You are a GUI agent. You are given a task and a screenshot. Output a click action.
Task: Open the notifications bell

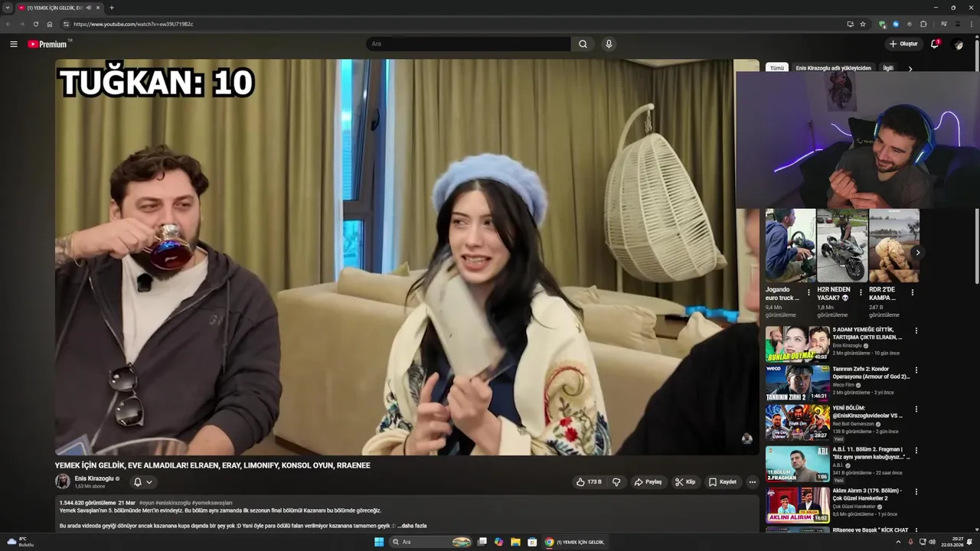click(934, 44)
